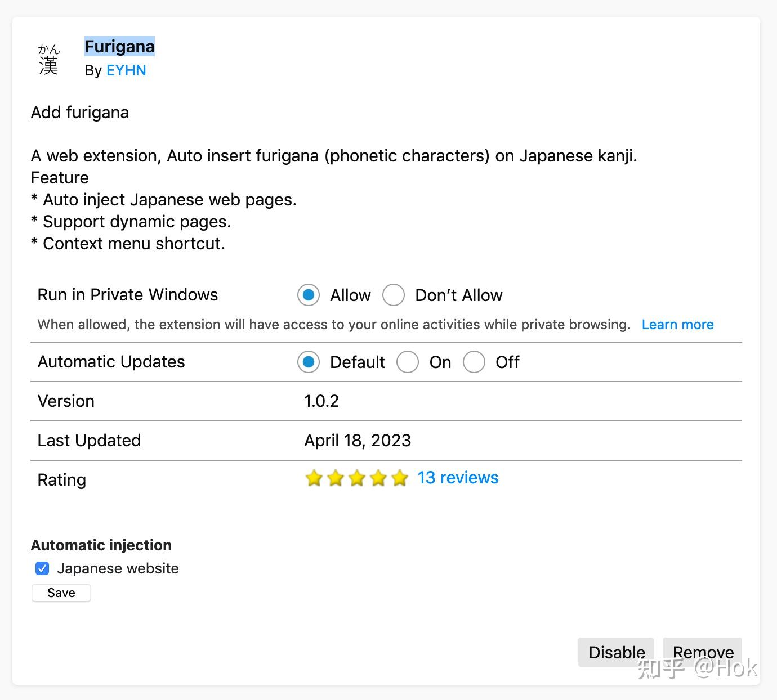777x700 pixels.
Task: Remove the Furigana extension
Action: pos(703,652)
